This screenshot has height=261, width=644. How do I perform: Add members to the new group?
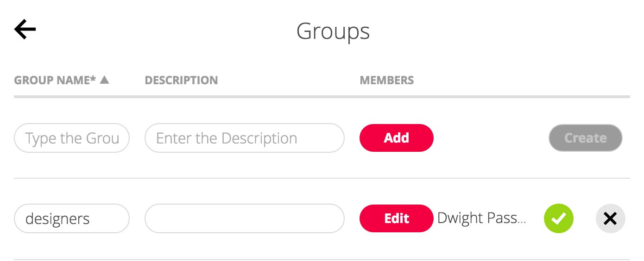[x=397, y=138]
